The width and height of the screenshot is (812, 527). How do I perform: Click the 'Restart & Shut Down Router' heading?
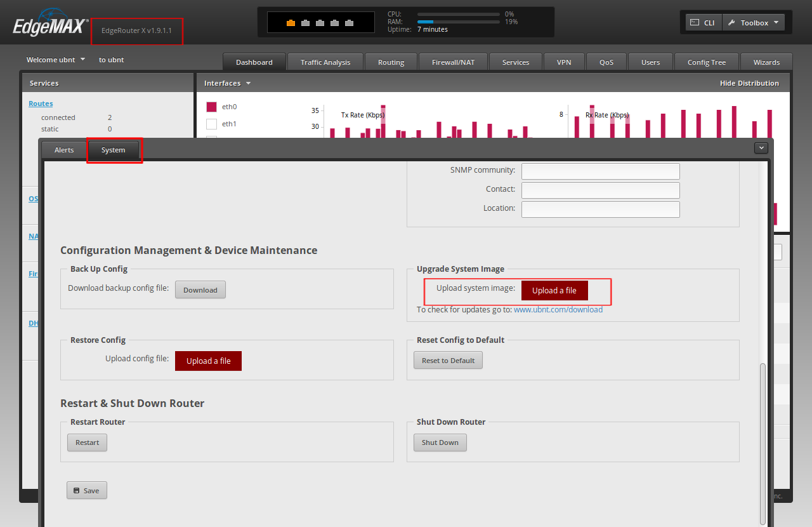[133, 403]
